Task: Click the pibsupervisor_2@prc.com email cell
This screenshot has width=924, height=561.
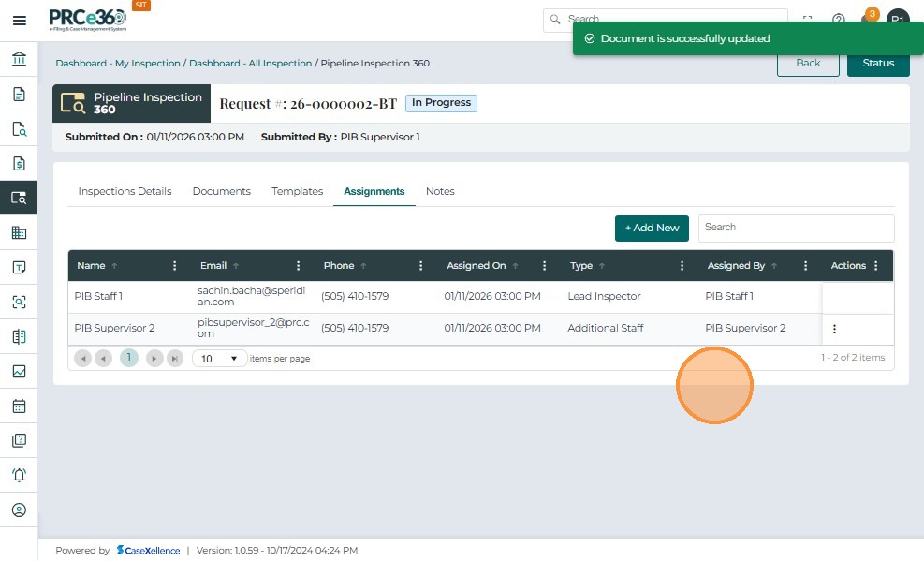Action: [x=254, y=328]
